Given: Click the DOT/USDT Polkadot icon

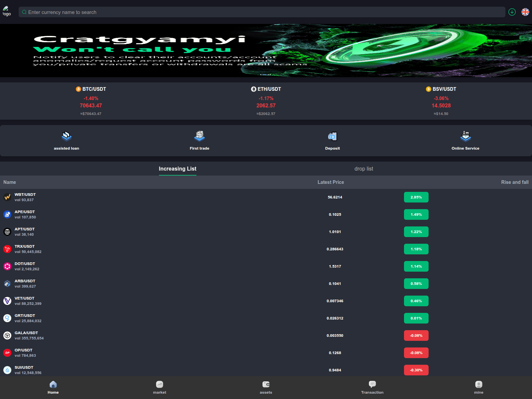Looking at the screenshot, I should 7,266.
